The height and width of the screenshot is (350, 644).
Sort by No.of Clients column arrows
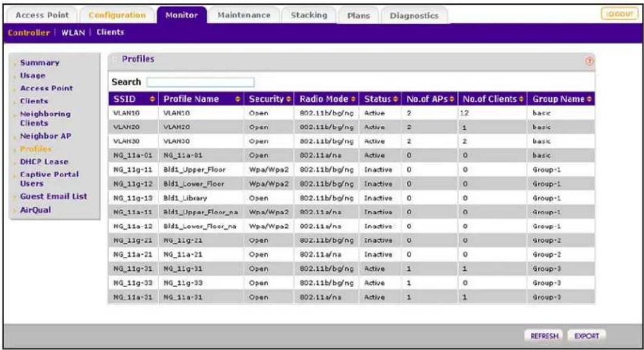click(521, 99)
